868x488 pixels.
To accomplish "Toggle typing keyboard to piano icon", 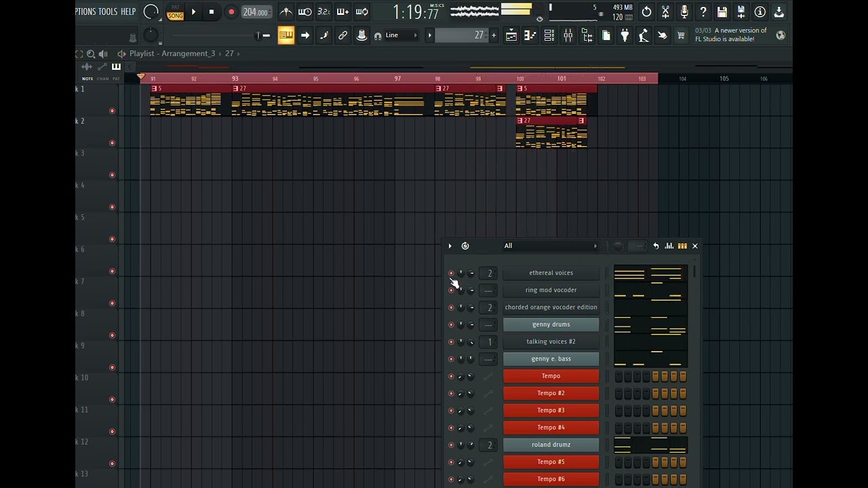I will [x=285, y=35].
